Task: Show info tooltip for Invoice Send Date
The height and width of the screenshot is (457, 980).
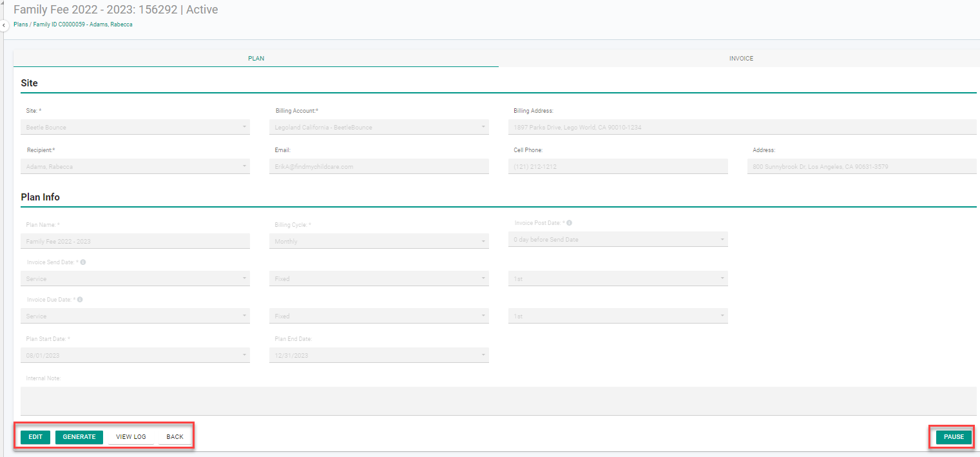Action: click(84, 262)
